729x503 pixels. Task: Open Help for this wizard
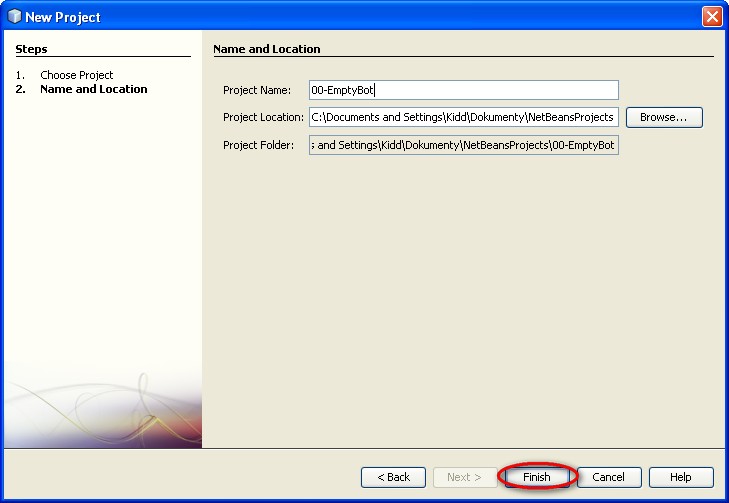point(681,477)
